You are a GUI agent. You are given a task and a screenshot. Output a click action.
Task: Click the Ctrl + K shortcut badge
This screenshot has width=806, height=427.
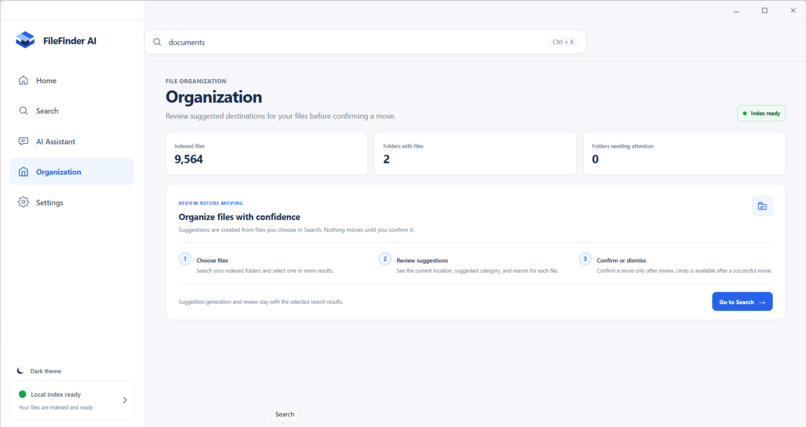coord(563,42)
